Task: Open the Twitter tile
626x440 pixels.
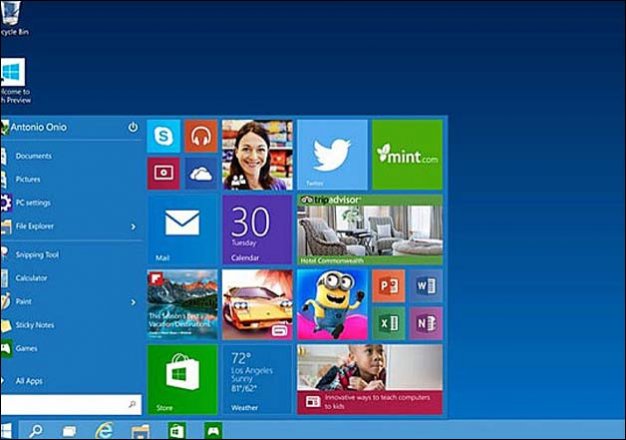Action: tap(331, 155)
